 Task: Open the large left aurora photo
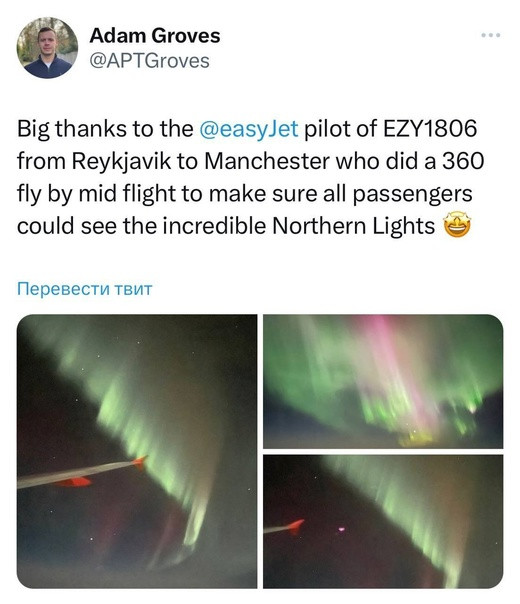(x=137, y=451)
